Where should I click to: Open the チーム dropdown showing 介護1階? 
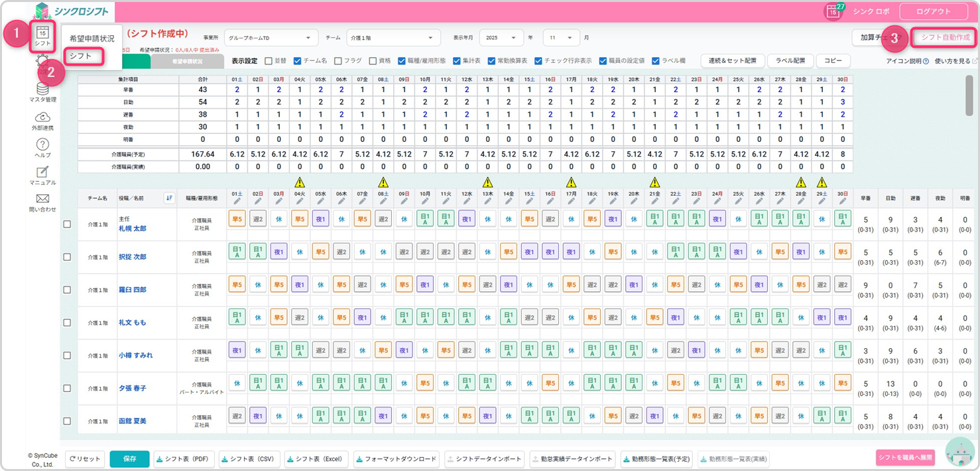(x=394, y=38)
